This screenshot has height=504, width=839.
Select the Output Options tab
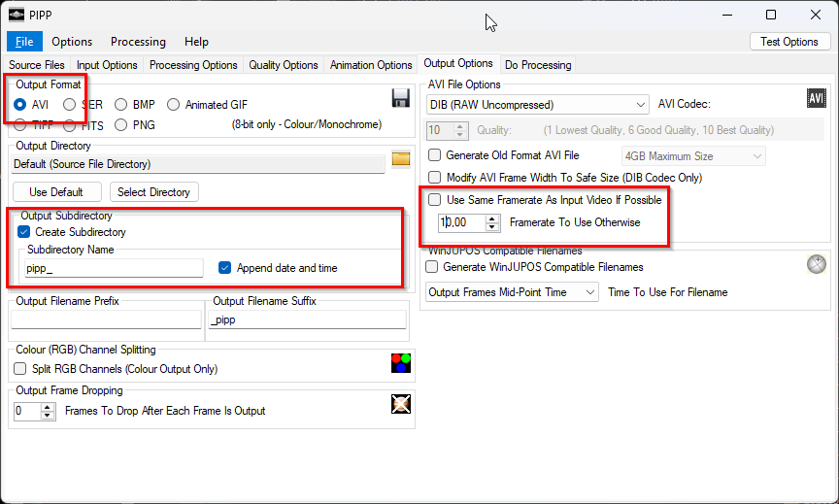click(x=458, y=63)
